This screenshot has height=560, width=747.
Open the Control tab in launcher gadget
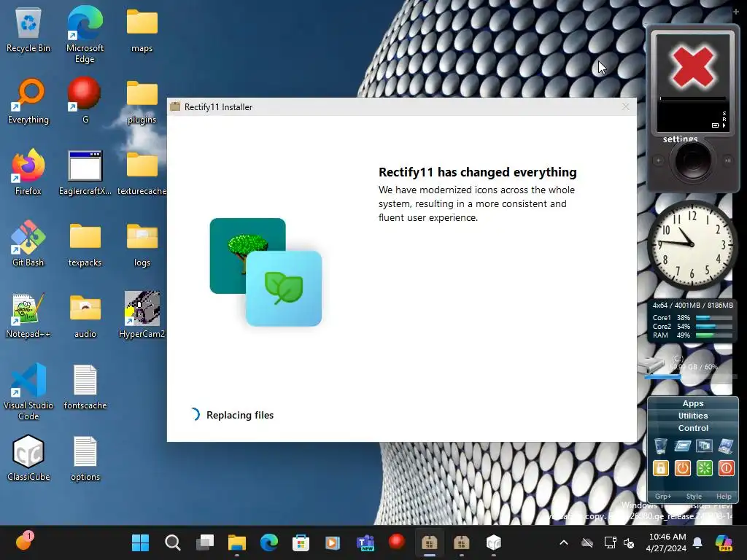pyautogui.click(x=693, y=428)
